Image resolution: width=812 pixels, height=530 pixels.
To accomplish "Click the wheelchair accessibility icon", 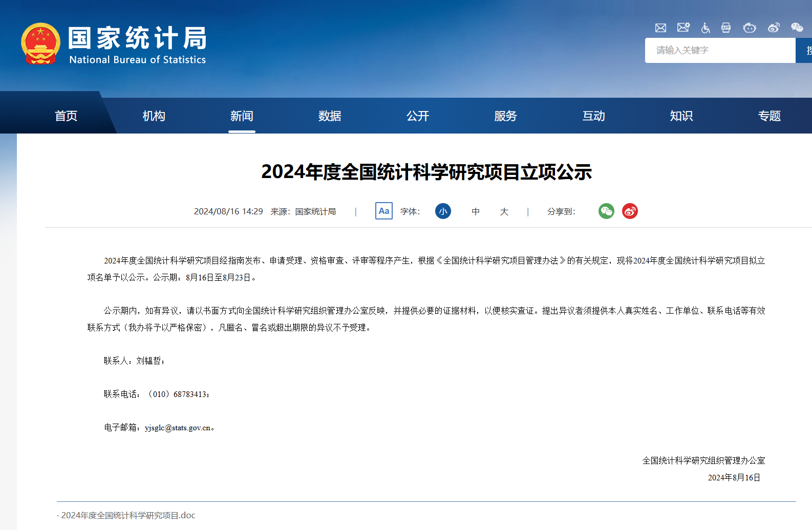I will coord(706,28).
